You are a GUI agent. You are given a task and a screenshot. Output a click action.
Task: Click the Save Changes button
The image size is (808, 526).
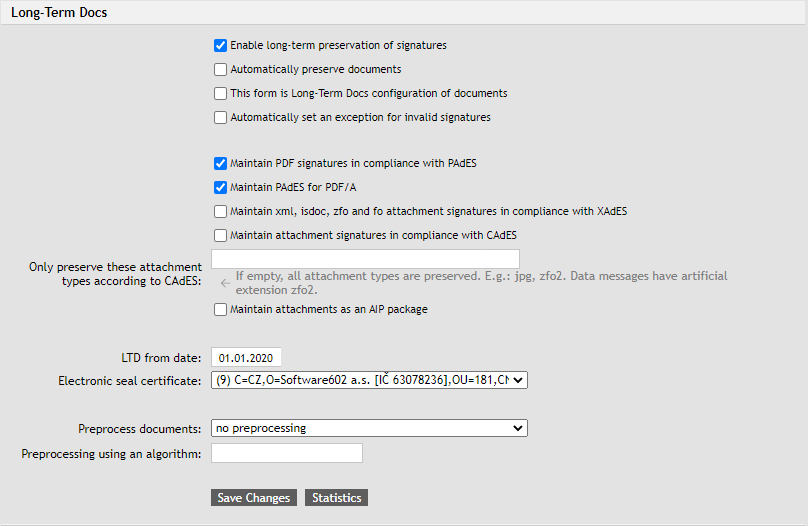254,498
